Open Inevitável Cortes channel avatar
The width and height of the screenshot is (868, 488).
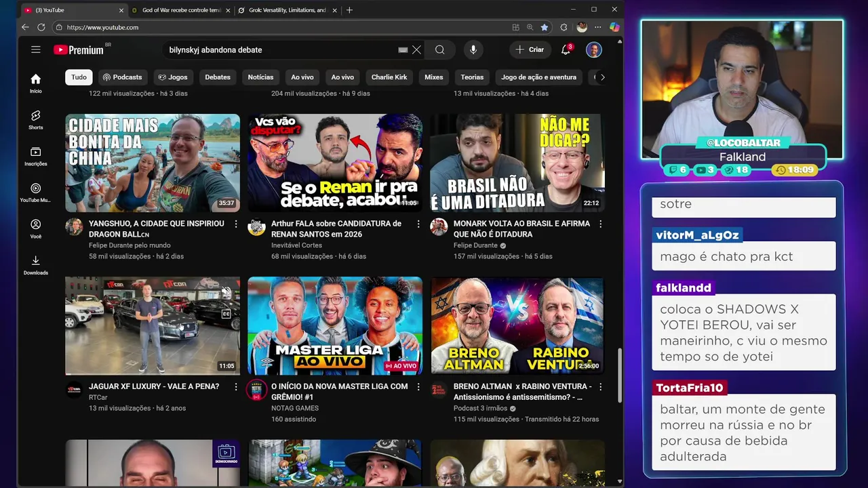point(256,227)
